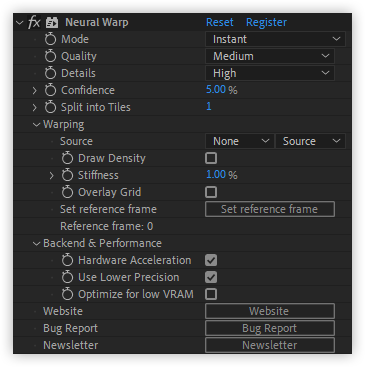Viewport: 365px width, 367px height.
Task: Select the Neural Warp effect name
Action: click(97, 22)
